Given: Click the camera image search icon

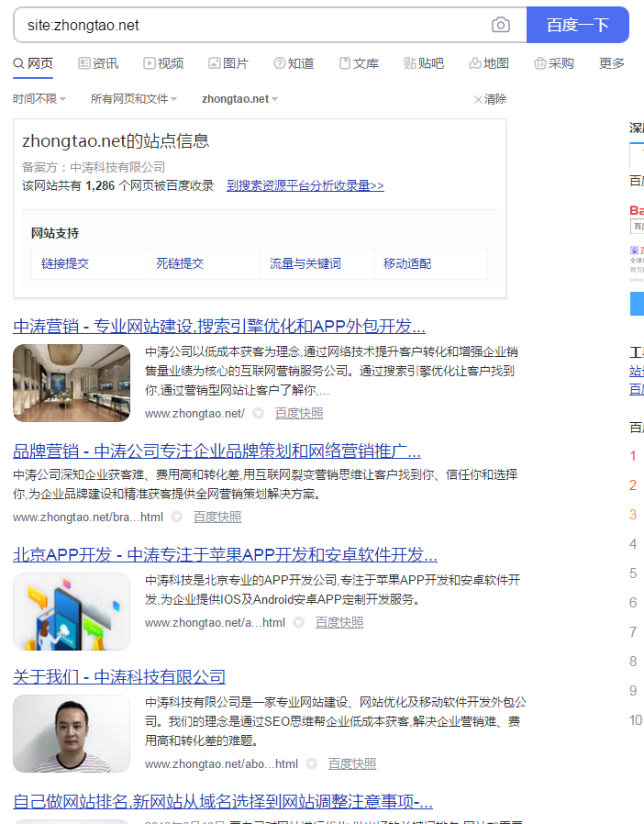Looking at the screenshot, I should coord(500,26).
